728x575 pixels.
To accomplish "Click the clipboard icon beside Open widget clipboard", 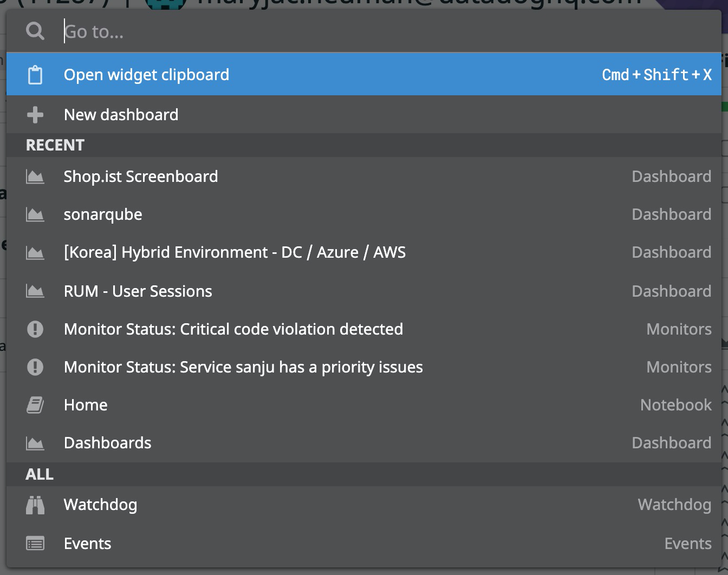I will coord(35,74).
